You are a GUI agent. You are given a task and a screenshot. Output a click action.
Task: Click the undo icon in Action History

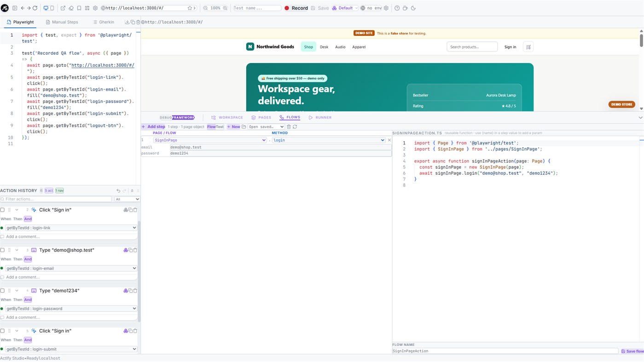(x=118, y=190)
